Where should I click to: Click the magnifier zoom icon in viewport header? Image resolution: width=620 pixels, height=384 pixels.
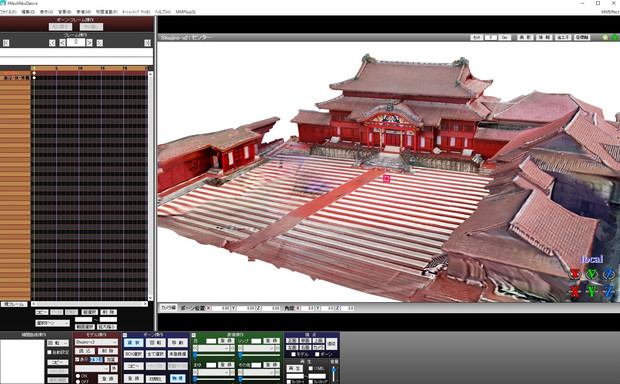click(x=605, y=38)
